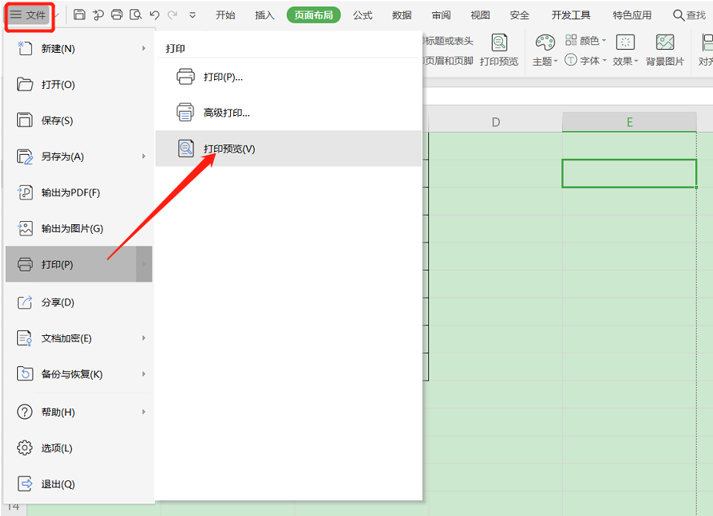Click the undo arrow icon
Viewport: 713px width, 516px height.
pyautogui.click(x=155, y=15)
